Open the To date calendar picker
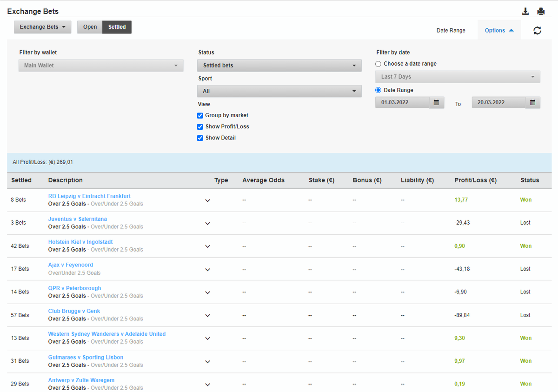Viewport: 558px width, 392px height. (x=533, y=102)
